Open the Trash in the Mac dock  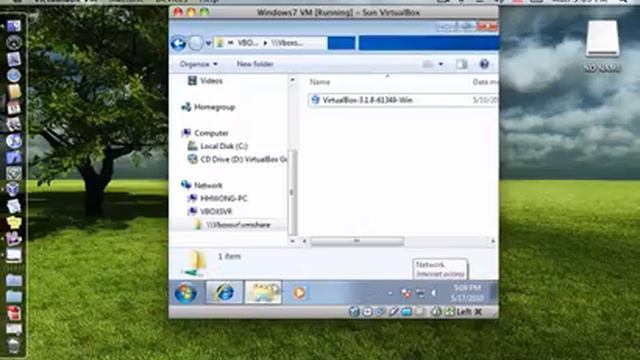(13, 345)
